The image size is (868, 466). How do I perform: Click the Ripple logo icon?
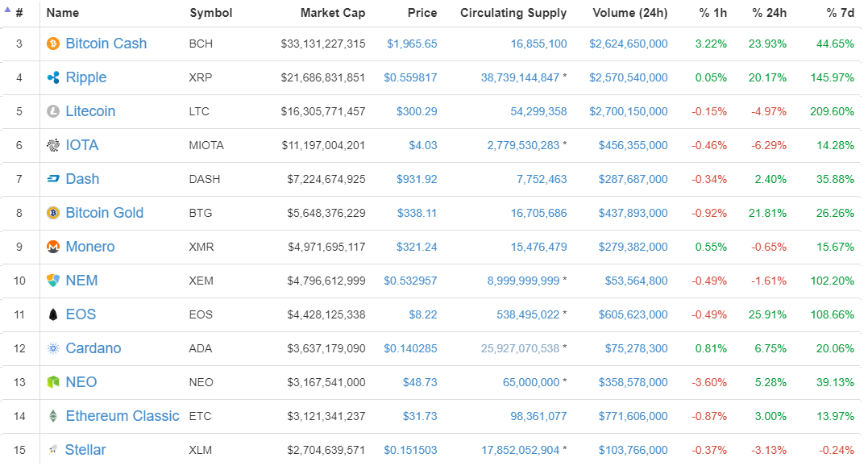click(53, 77)
